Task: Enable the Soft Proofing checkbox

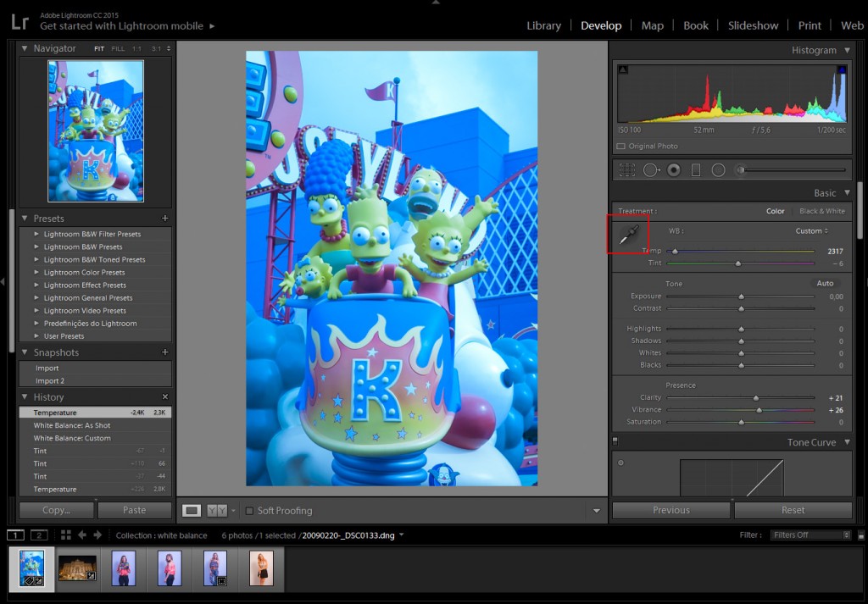Action: (x=249, y=511)
